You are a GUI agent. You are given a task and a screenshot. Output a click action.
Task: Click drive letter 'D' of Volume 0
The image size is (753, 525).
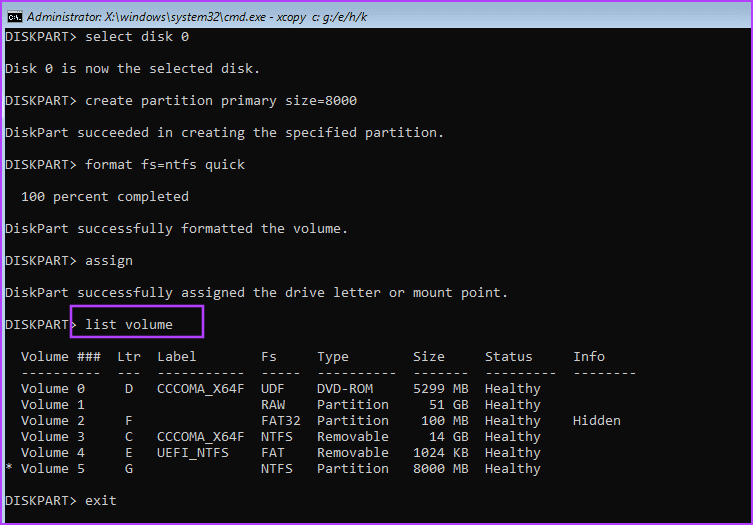pyautogui.click(x=129, y=389)
